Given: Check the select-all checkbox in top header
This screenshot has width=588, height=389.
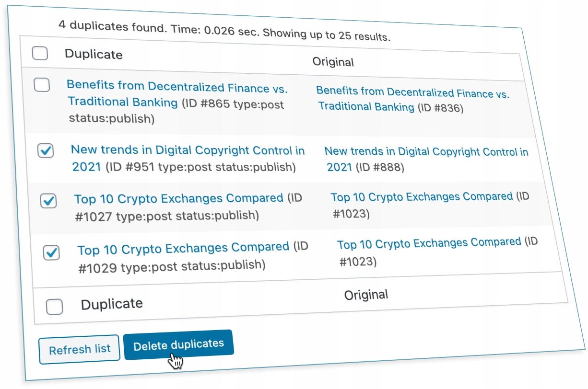Looking at the screenshot, I should pos(40,53).
